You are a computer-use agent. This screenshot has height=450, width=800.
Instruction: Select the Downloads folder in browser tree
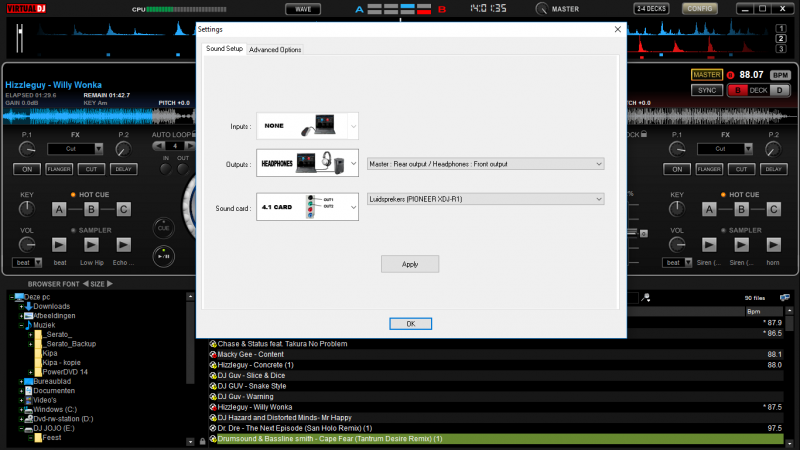coord(52,306)
